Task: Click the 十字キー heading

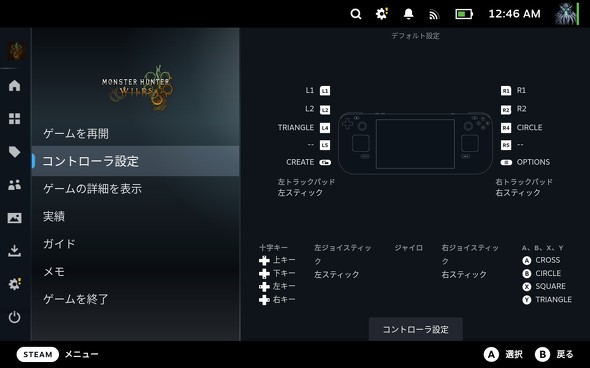Action: click(273, 248)
